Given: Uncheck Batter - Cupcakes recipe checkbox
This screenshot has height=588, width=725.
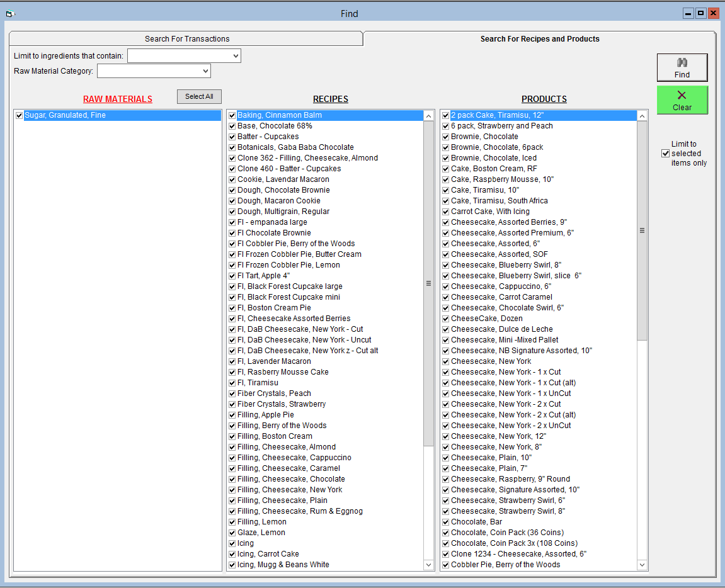Looking at the screenshot, I should pos(232,137).
